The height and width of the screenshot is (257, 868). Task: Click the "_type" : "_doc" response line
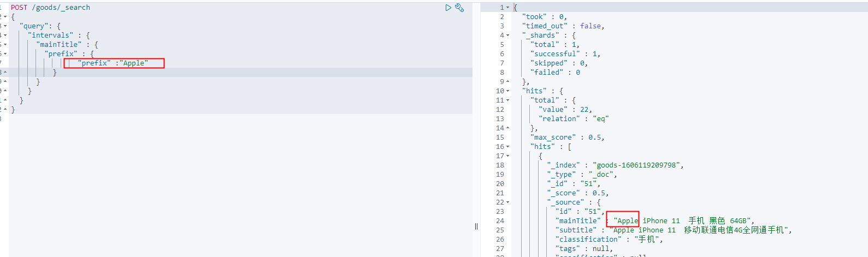pos(582,175)
